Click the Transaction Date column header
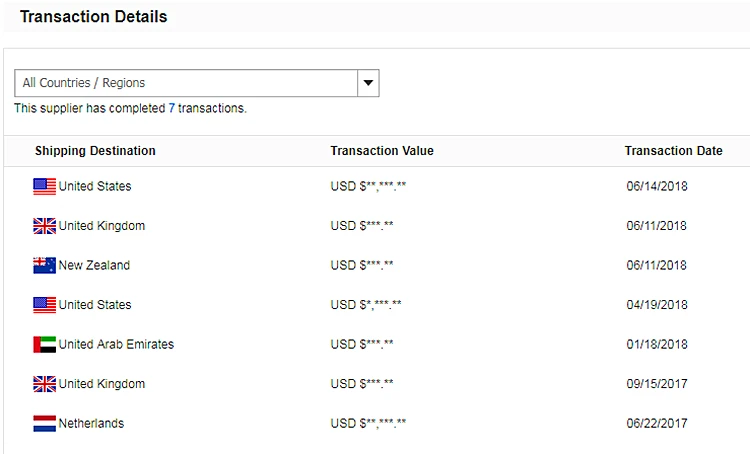The width and height of the screenshot is (750, 454). pyautogui.click(x=673, y=151)
